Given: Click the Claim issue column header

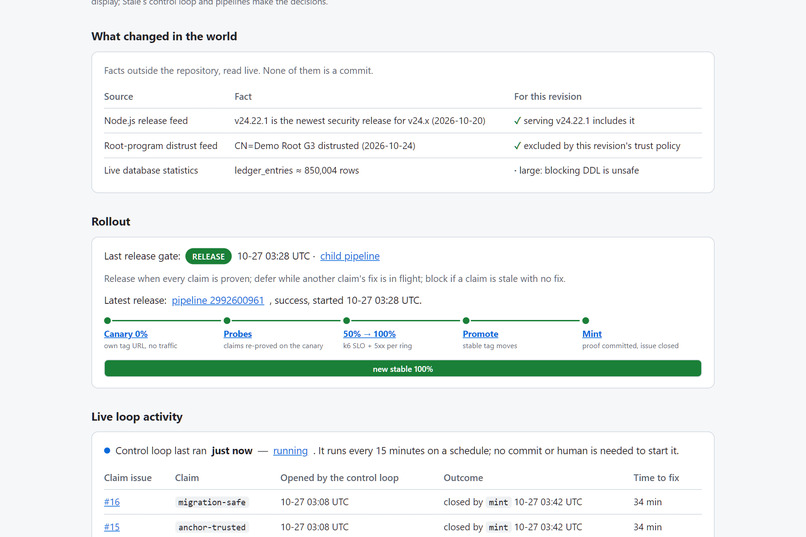Looking at the screenshot, I should coord(127,478).
